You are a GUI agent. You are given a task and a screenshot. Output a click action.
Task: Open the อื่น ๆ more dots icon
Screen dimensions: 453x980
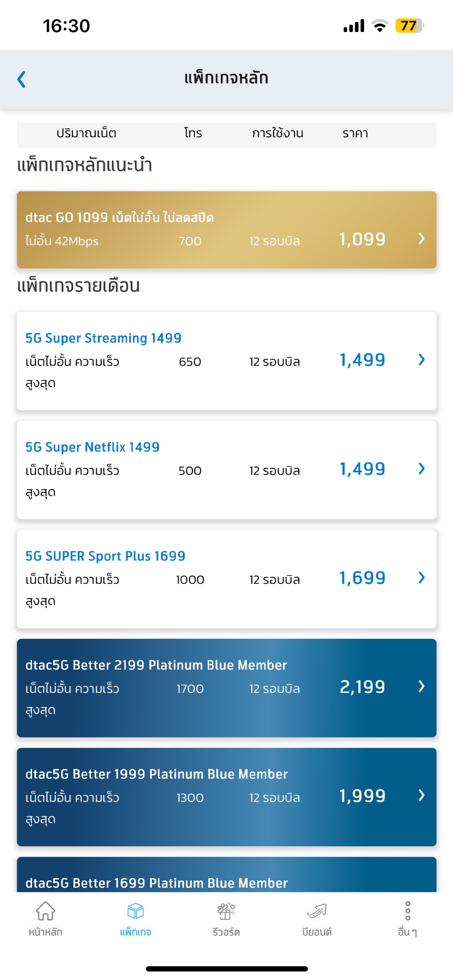click(x=408, y=911)
